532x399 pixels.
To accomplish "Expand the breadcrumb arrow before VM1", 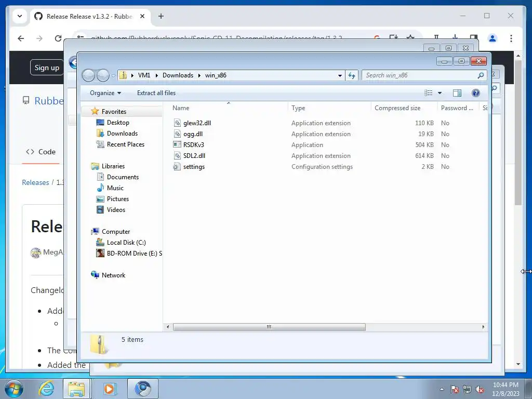I will (x=132, y=75).
